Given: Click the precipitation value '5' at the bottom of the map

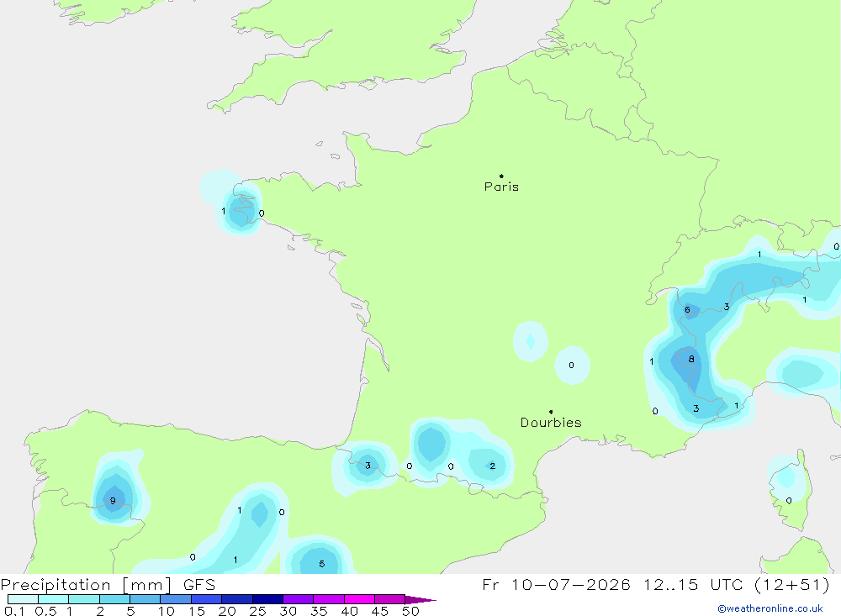Looking at the screenshot, I should pyautogui.click(x=322, y=564).
